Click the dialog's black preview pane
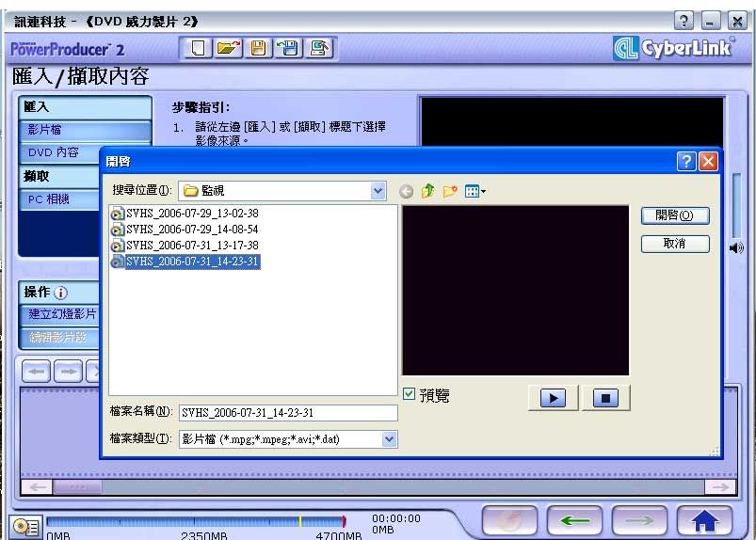756x540 pixels. [x=515, y=290]
